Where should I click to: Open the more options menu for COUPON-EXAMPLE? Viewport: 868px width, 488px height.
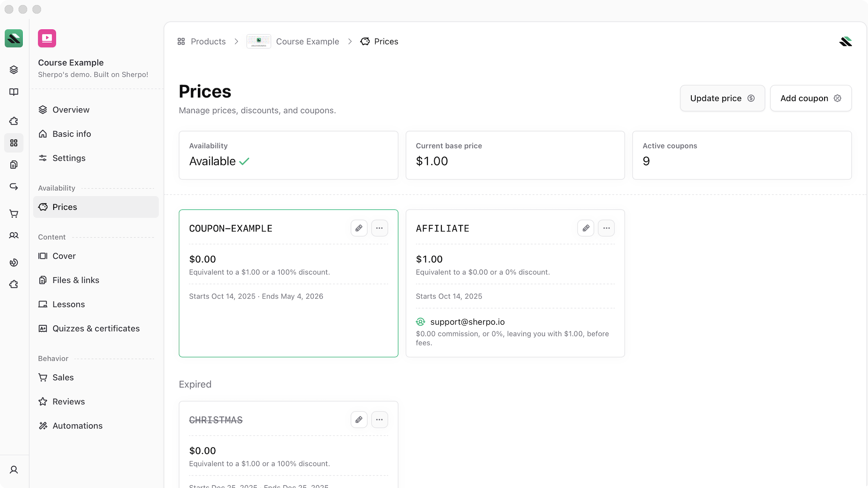pyautogui.click(x=379, y=228)
